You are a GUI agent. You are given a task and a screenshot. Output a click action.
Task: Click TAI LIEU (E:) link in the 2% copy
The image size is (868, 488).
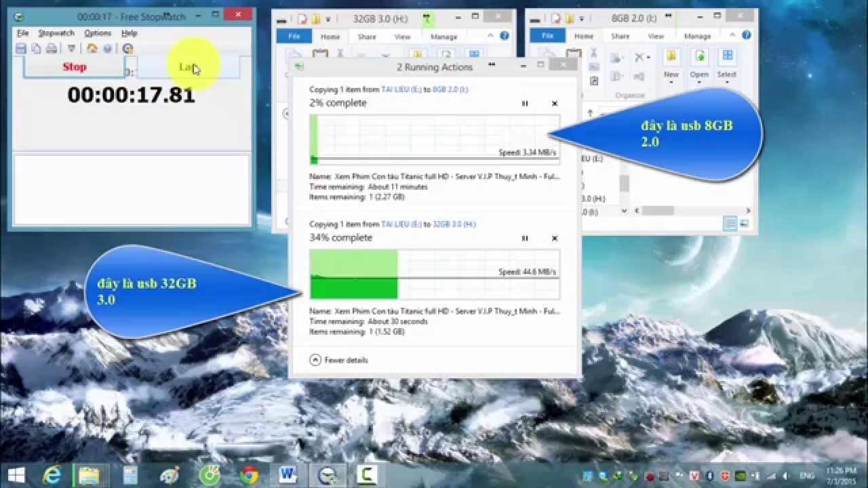pos(401,89)
